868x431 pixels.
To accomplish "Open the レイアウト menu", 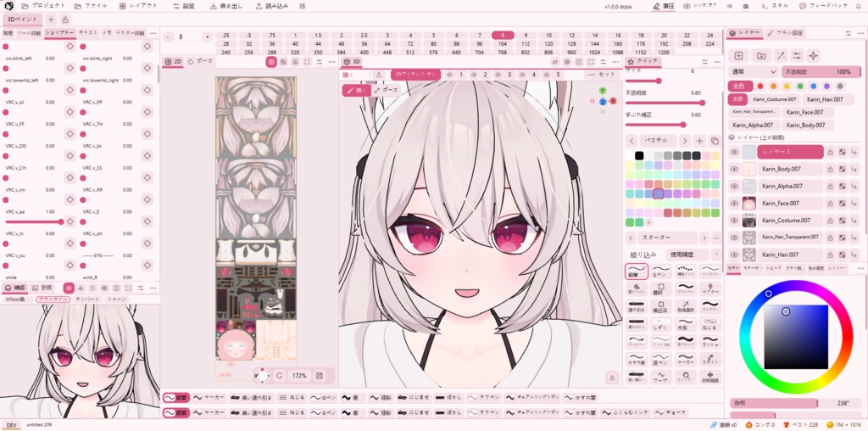I will (138, 6).
